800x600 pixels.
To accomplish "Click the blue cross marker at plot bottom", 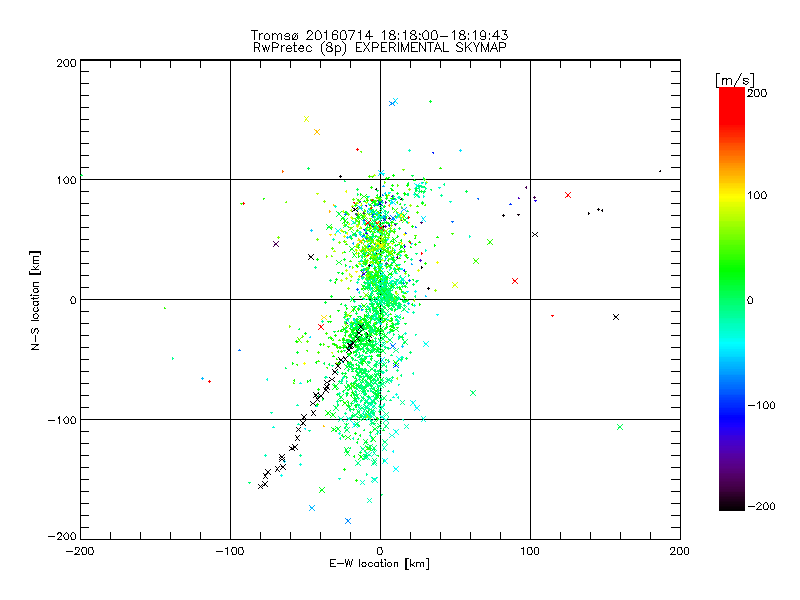I will coord(348,521).
